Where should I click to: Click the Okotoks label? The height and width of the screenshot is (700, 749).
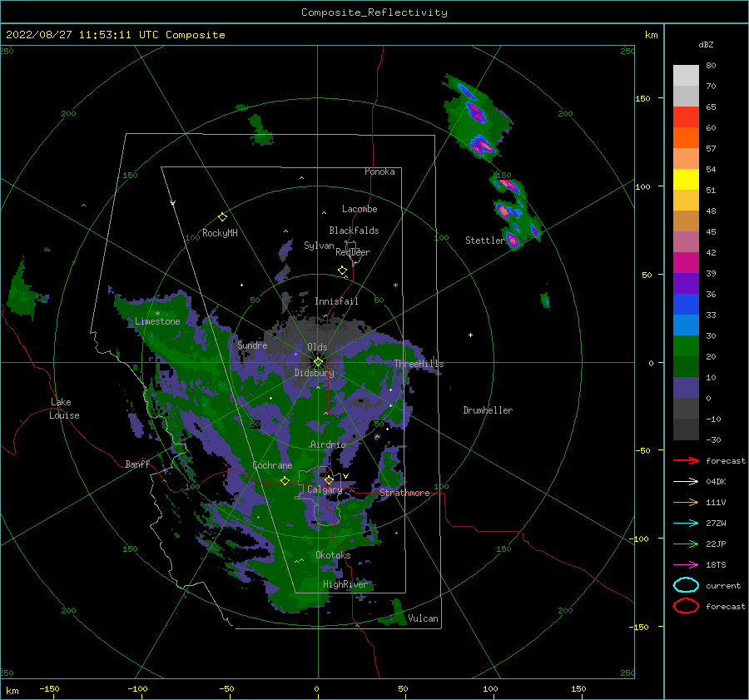tap(333, 554)
